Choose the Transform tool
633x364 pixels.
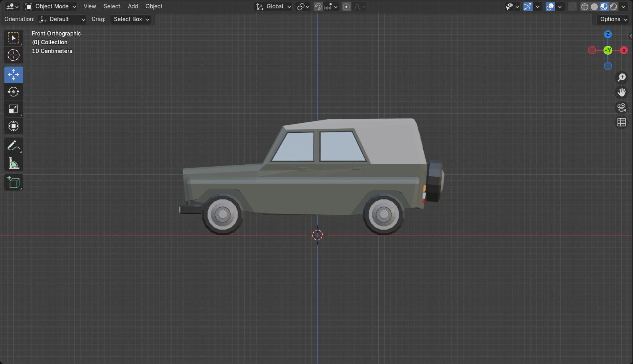tap(14, 126)
